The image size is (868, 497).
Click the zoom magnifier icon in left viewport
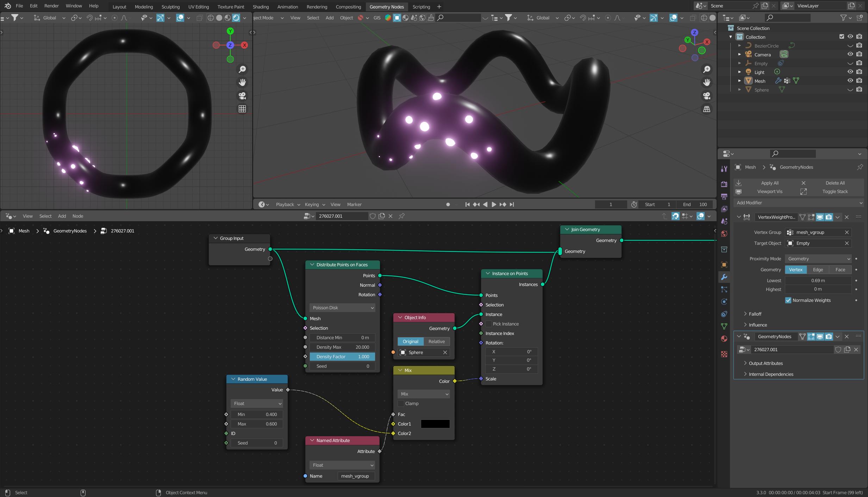(242, 69)
